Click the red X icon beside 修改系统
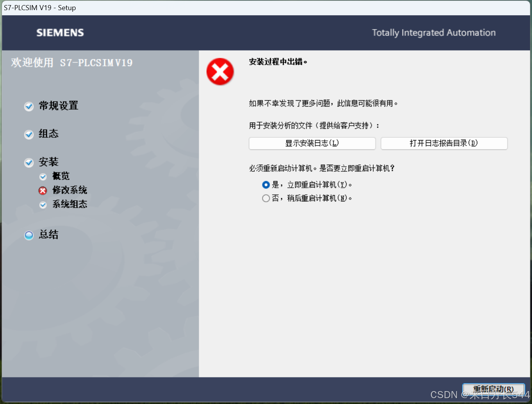 click(x=43, y=190)
